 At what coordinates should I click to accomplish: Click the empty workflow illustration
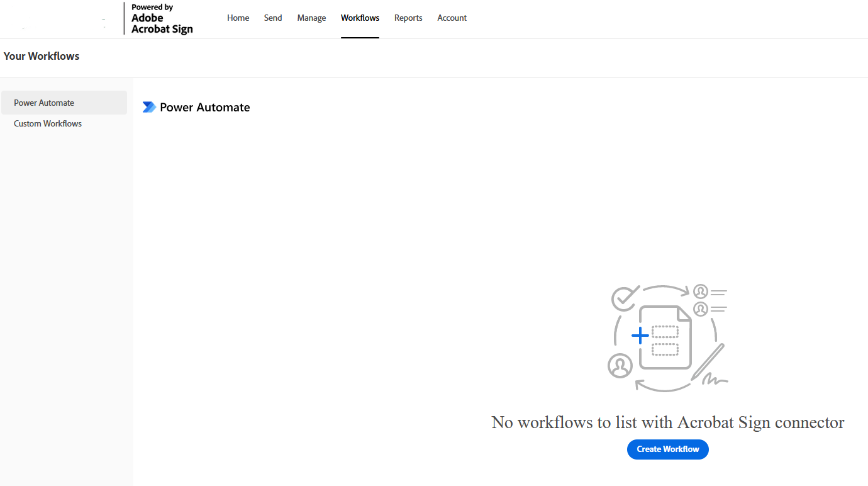[x=668, y=337]
